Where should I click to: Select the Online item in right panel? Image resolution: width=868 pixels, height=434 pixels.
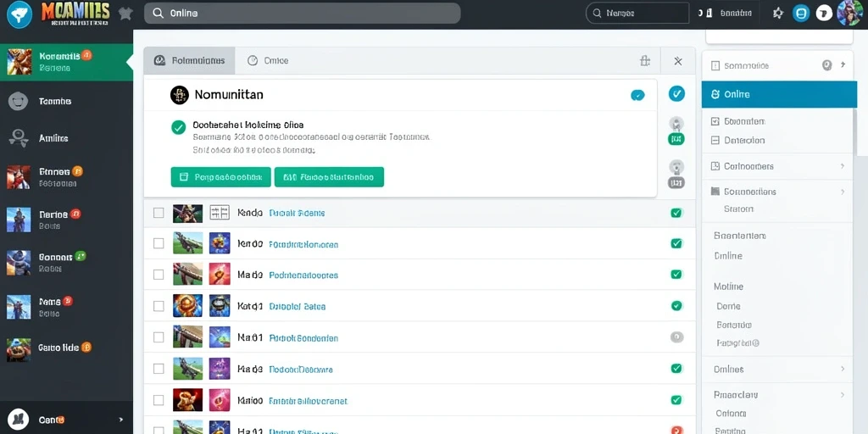click(779, 94)
